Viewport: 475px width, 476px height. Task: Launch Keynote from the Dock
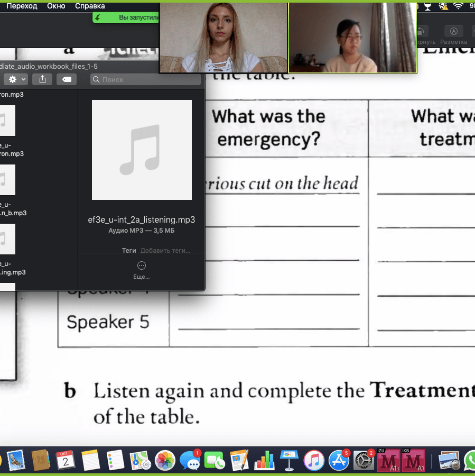click(x=290, y=460)
